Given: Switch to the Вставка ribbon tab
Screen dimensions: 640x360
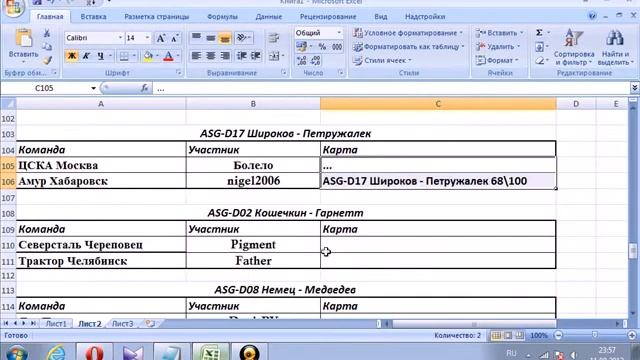Looking at the screenshot, I should click(x=93, y=17).
